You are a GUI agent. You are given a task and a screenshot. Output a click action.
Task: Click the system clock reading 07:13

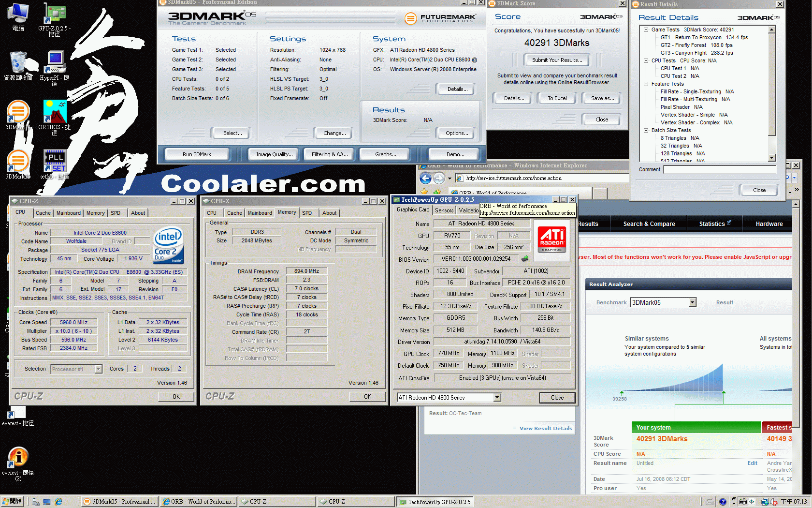pyautogui.click(x=794, y=502)
